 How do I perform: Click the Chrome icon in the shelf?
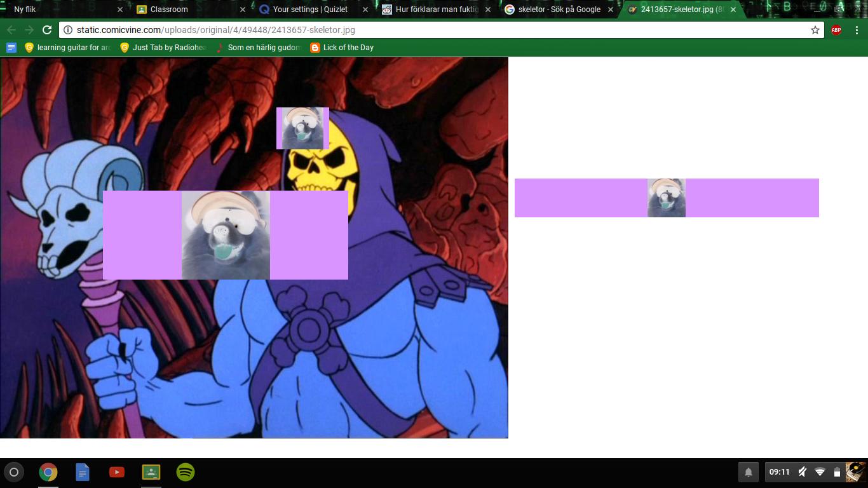tap(48, 472)
